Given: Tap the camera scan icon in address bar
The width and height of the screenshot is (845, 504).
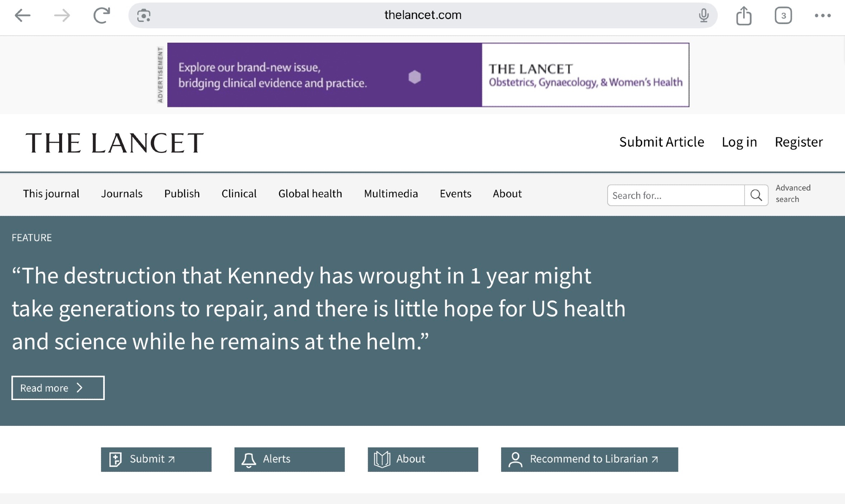Looking at the screenshot, I should coord(144,16).
